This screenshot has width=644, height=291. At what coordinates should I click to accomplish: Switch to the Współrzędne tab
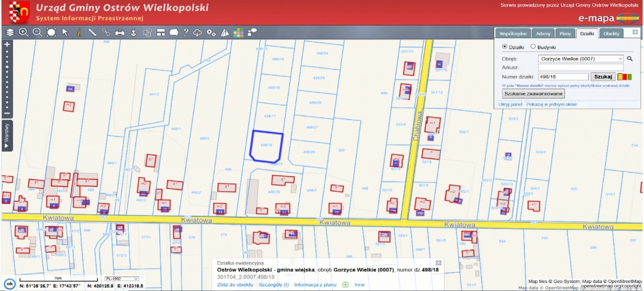pos(513,33)
